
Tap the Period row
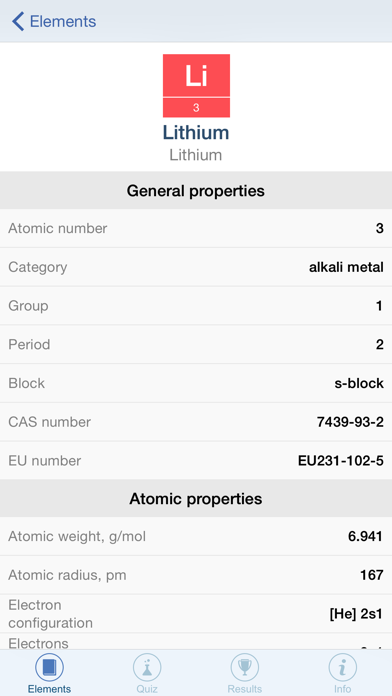coord(196,344)
